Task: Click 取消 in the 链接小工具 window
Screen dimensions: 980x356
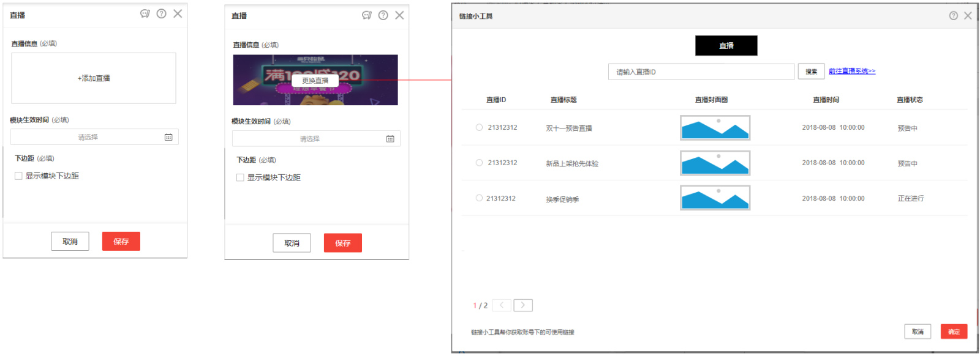Action: (x=918, y=332)
